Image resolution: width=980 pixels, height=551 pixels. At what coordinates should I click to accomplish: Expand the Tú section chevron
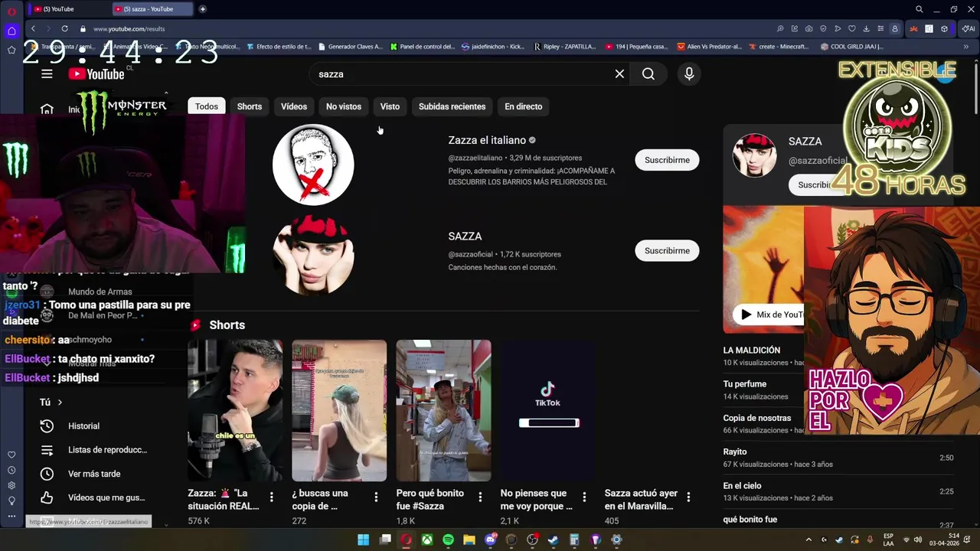coord(60,403)
